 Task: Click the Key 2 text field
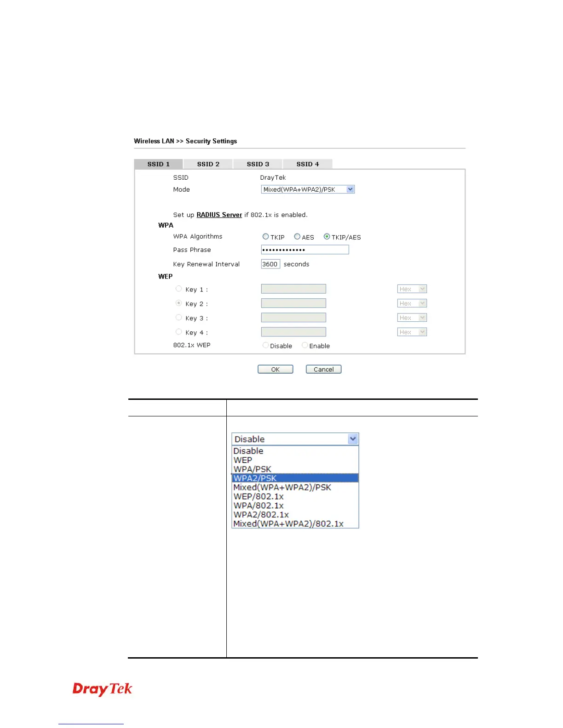[x=293, y=303]
